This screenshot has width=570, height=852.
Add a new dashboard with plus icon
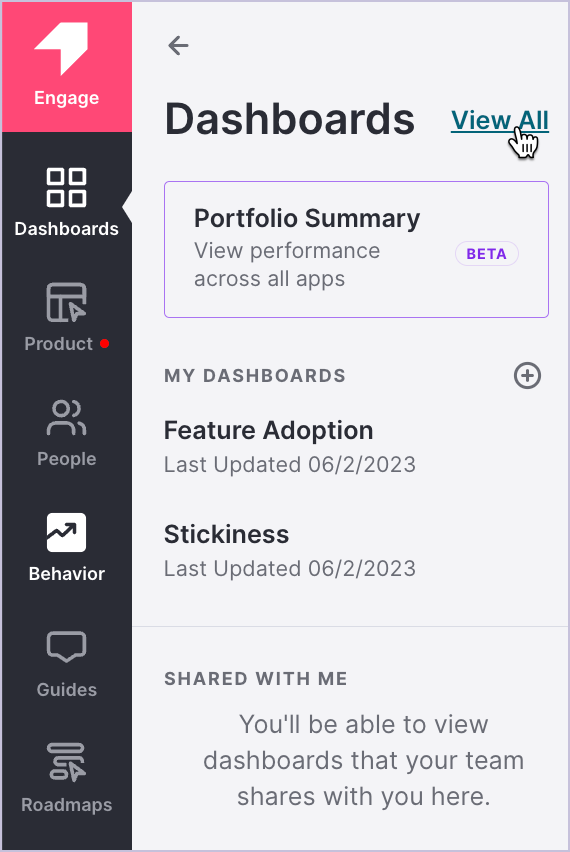click(527, 375)
